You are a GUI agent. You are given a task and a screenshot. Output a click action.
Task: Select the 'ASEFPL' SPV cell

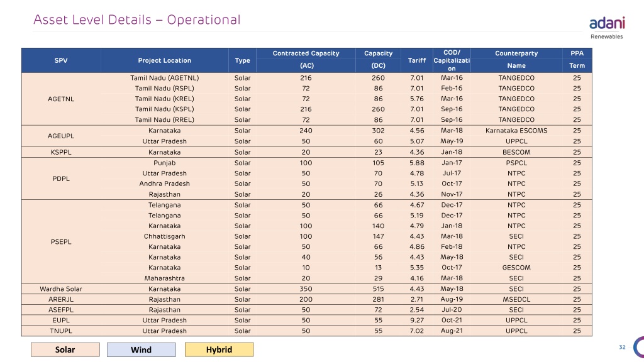coord(61,310)
